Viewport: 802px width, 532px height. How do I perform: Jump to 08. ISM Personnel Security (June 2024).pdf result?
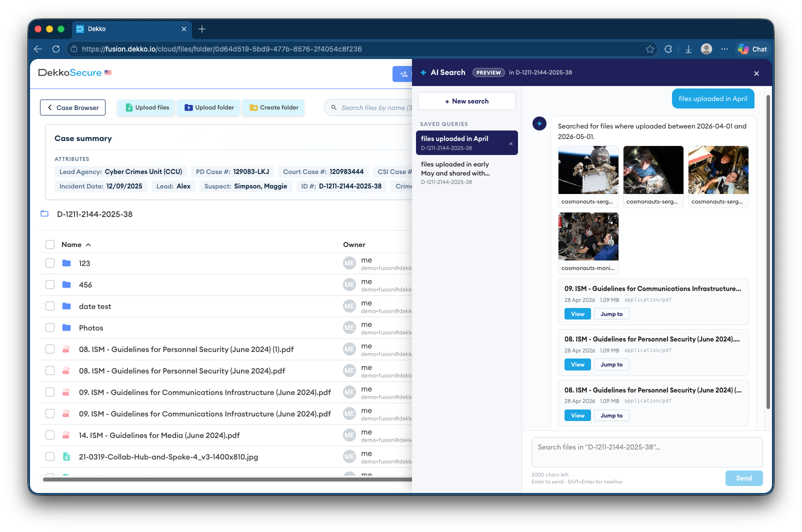point(611,364)
